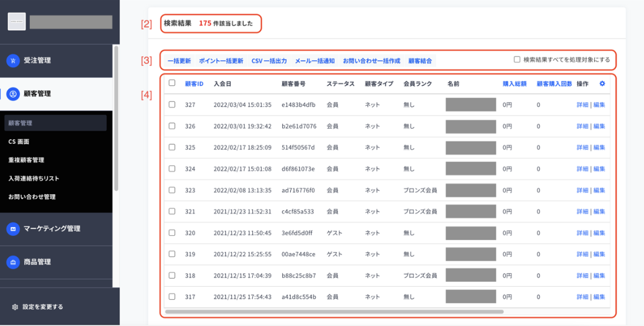Open the CS 画面 submenu item
This screenshot has width=644, height=326.
click(19, 141)
